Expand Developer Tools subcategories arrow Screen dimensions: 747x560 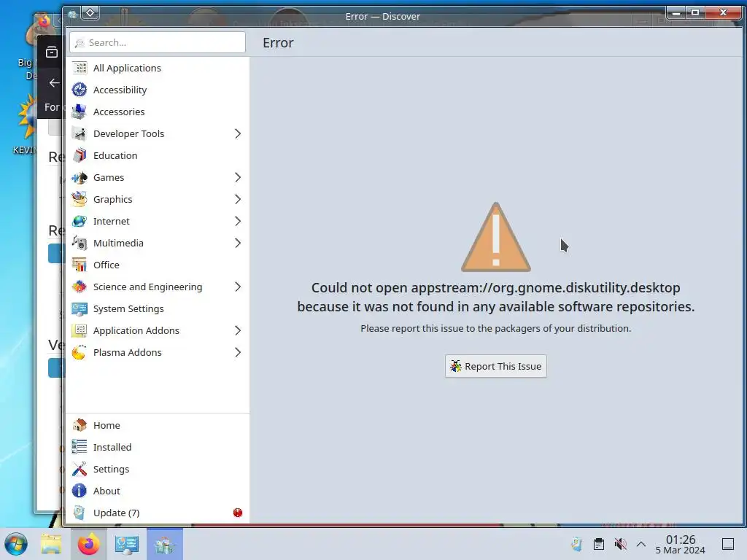tap(238, 134)
